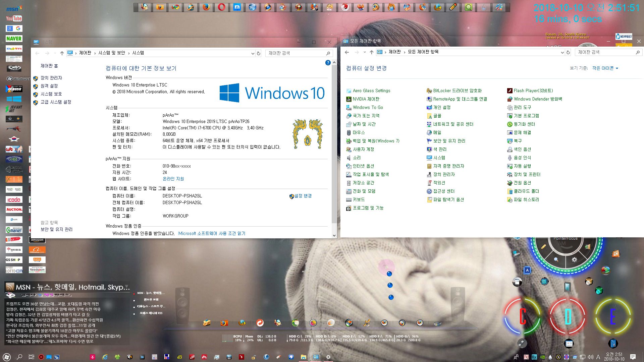Click the amazon desktop shortcut
This screenshot has width=644, height=362.
(37, 240)
